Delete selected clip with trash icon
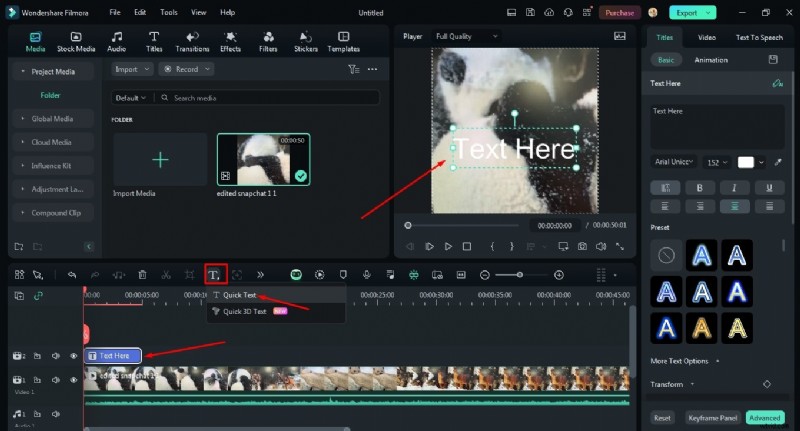The height and width of the screenshot is (431, 800). [x=142, y=275]
